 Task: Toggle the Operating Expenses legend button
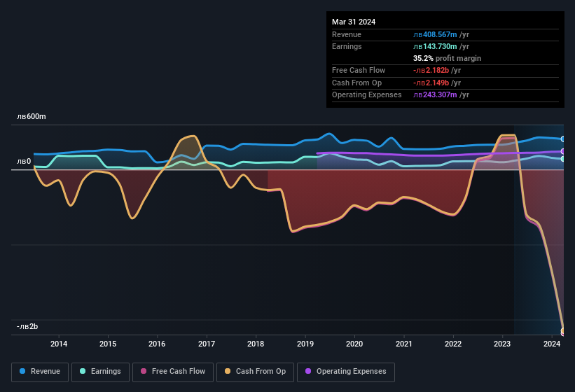[346, 372]
